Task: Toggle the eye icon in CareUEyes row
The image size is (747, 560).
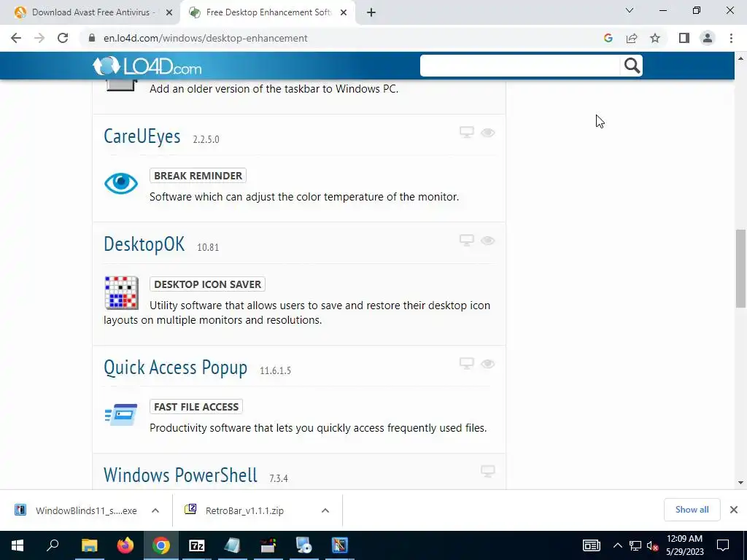Action: tap(487, 133)
